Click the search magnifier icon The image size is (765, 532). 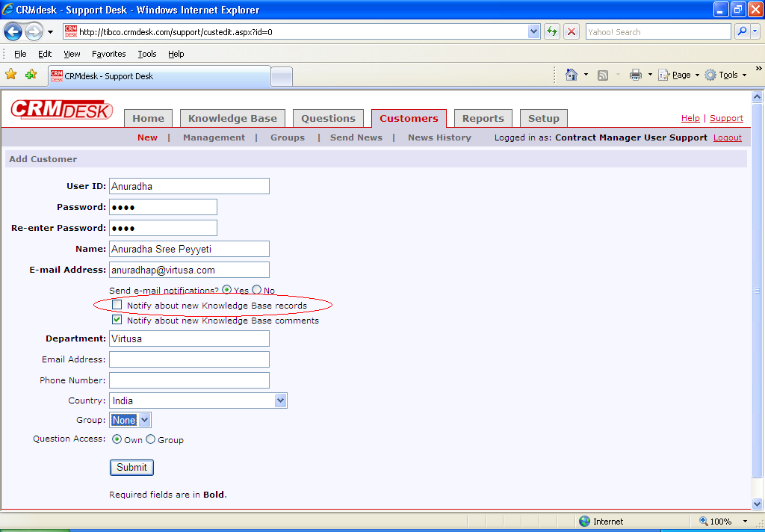pos(742,32)
